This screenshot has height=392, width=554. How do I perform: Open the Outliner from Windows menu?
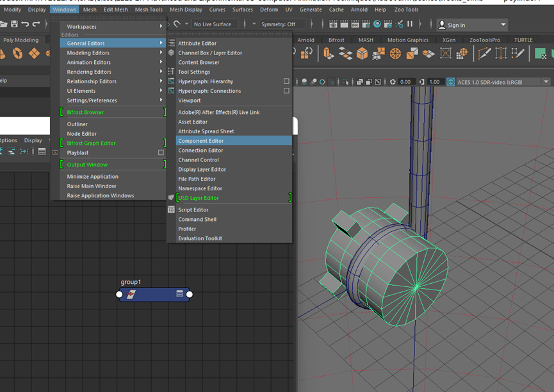(113, 124)
